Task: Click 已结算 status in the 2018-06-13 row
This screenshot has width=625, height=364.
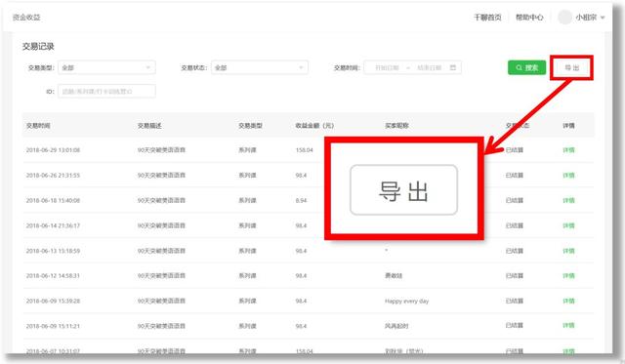Action: click(515, 251)
